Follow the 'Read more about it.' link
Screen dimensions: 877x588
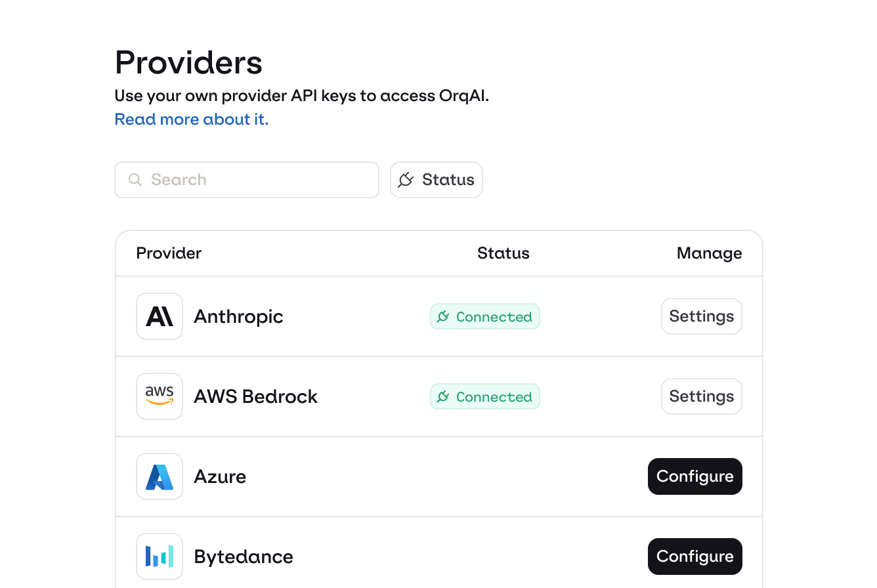(192, 119)
